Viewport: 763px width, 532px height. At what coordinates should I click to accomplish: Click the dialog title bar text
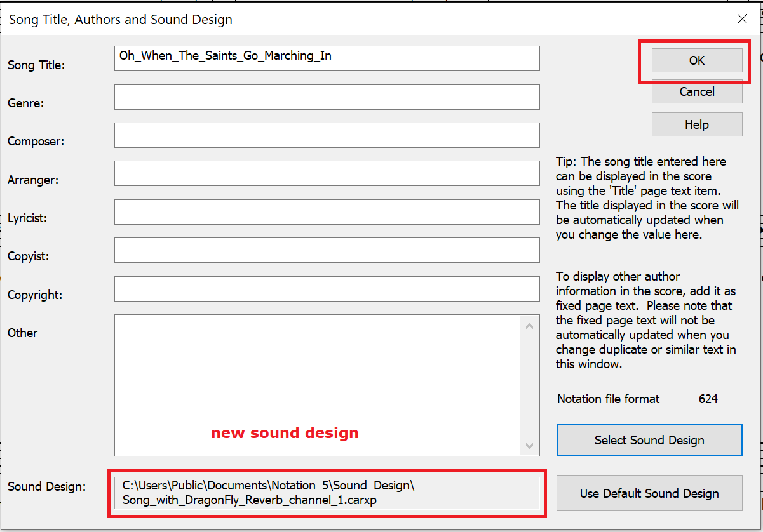click(121, 20)
